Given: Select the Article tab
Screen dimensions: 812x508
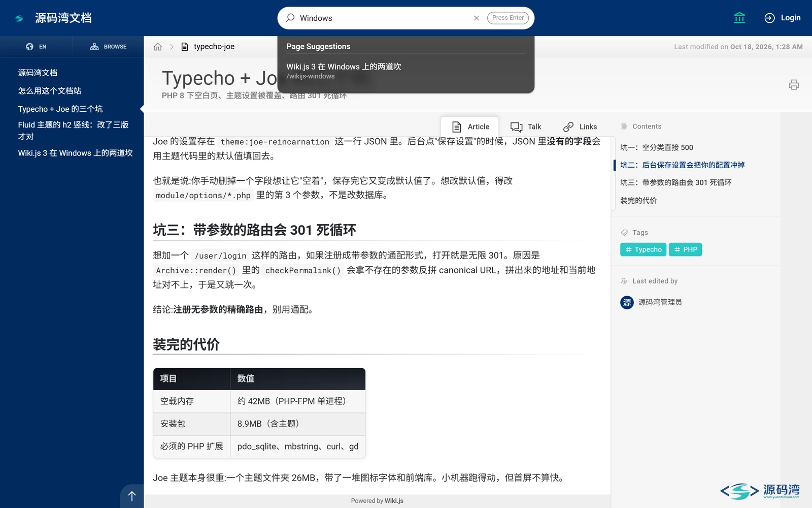Looking at the screenshot, I should [470, 126].
